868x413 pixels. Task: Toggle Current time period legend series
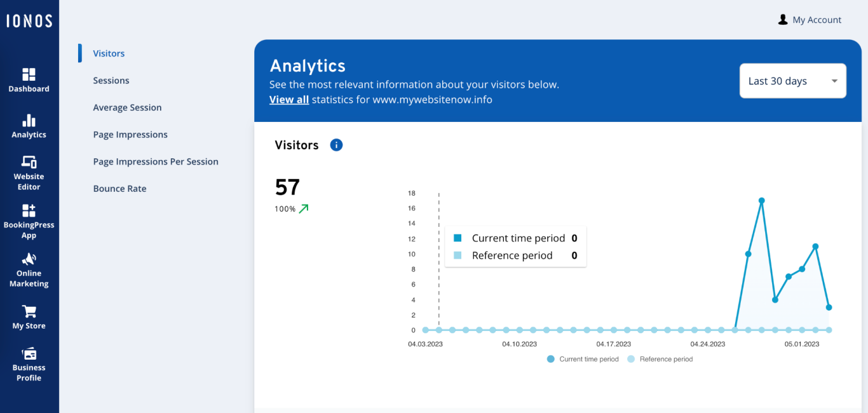tap(583, 359)
